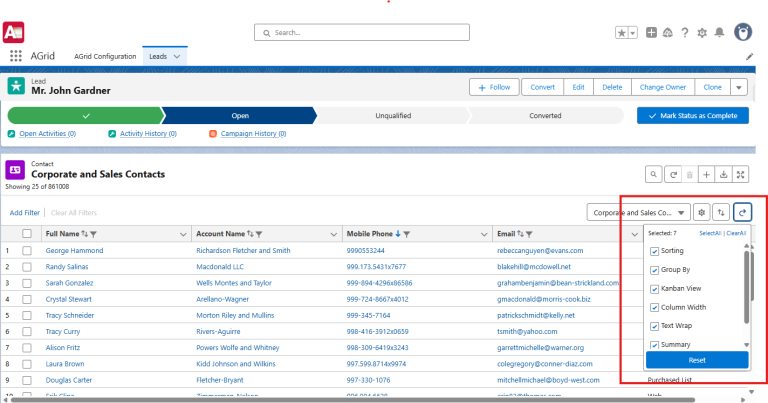Open Email column menu chevron
Viewport: 768px width, 403px height.
(634, 234)
